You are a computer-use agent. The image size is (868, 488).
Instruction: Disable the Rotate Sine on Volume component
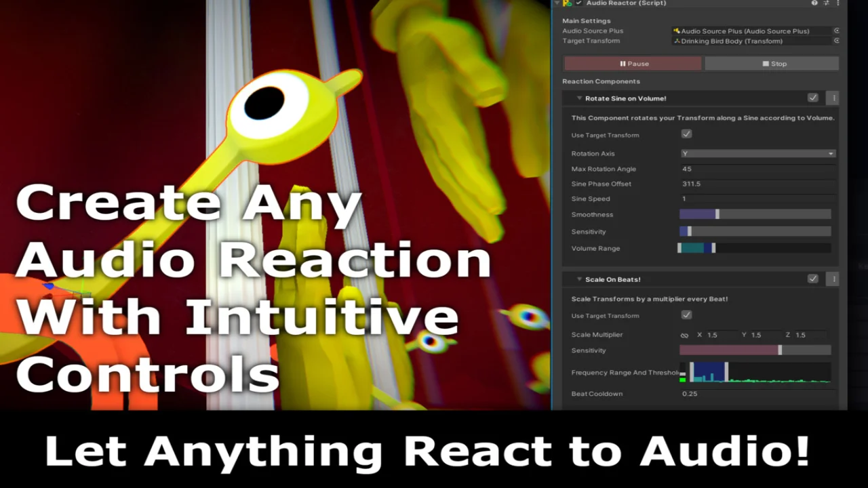coord(812,98)
